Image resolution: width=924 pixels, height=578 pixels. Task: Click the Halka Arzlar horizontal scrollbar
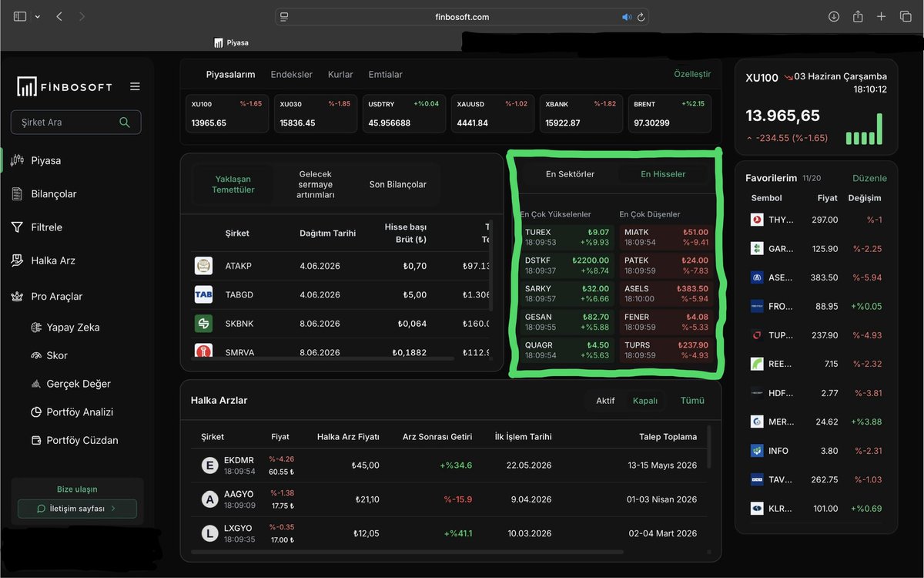pyautogui.click(x=407, y=552)
